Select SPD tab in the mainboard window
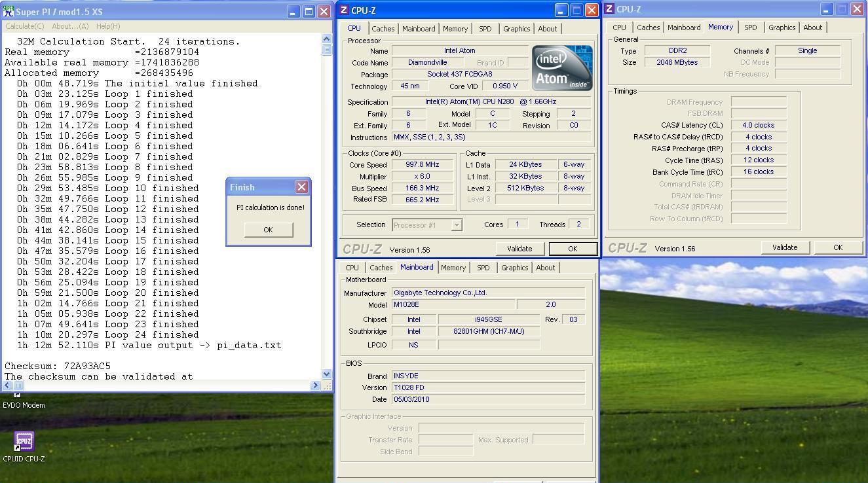Image resolution: width=868 pixels, height=483 pixels. (x=483, y=268)
